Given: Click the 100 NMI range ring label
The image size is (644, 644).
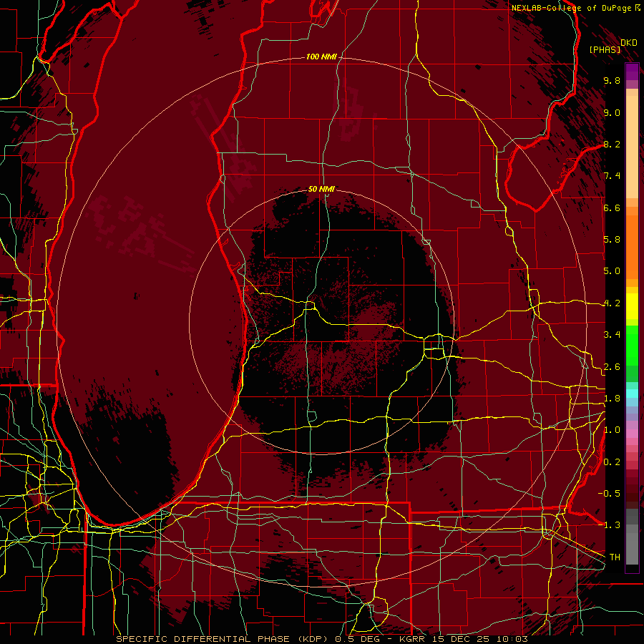Looking at the screenshot, I should tap(321, 57).
